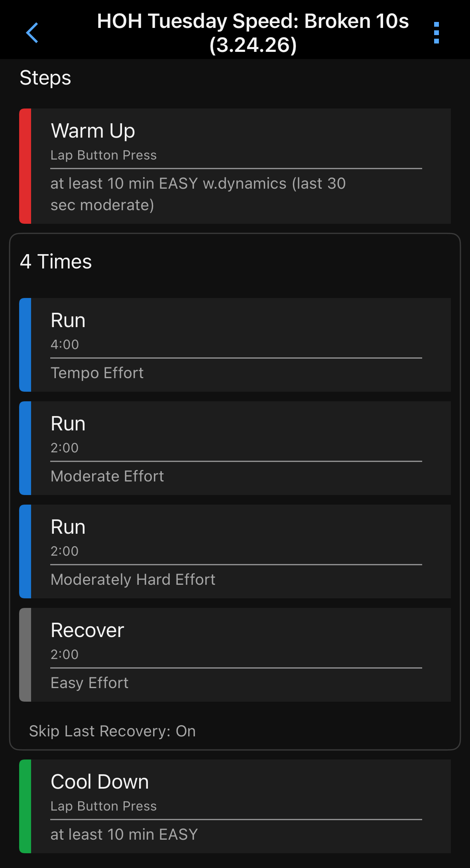
Task: Tap the warm up note about 10 min EASY w.dynamics
Action: 198,194
